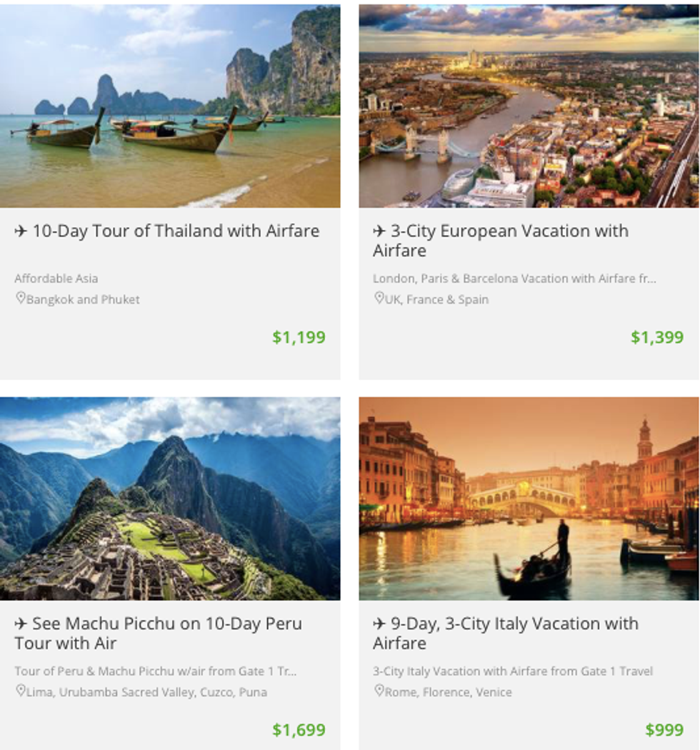Click location pin next to Rome, Florence, Venice
Viewport: 700px width, 750px height.
click(379, 691)
